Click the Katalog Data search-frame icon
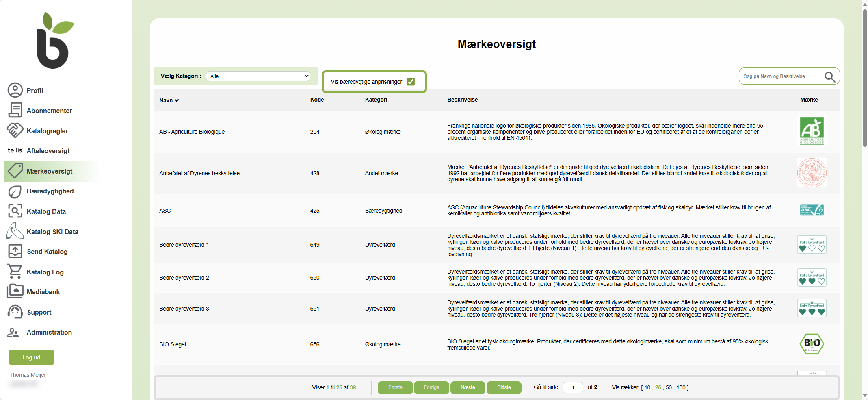This screenshot has width=868, height=400. coord(15,211)
